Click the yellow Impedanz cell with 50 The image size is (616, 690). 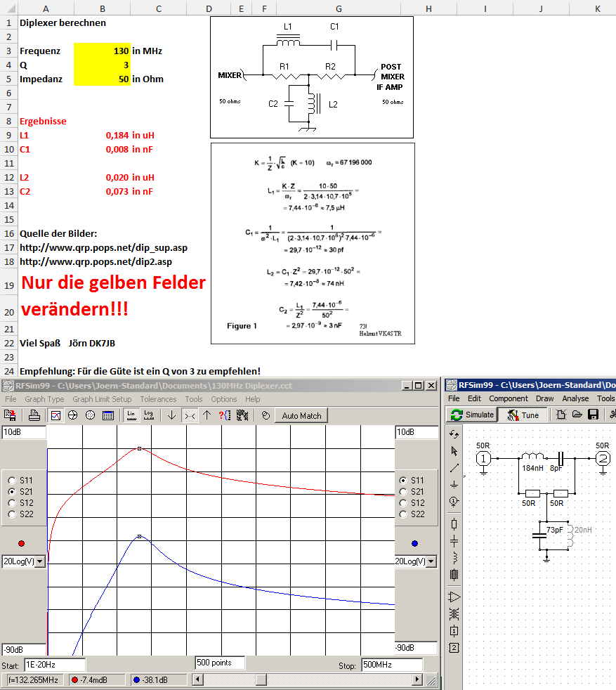click(102, 79)
